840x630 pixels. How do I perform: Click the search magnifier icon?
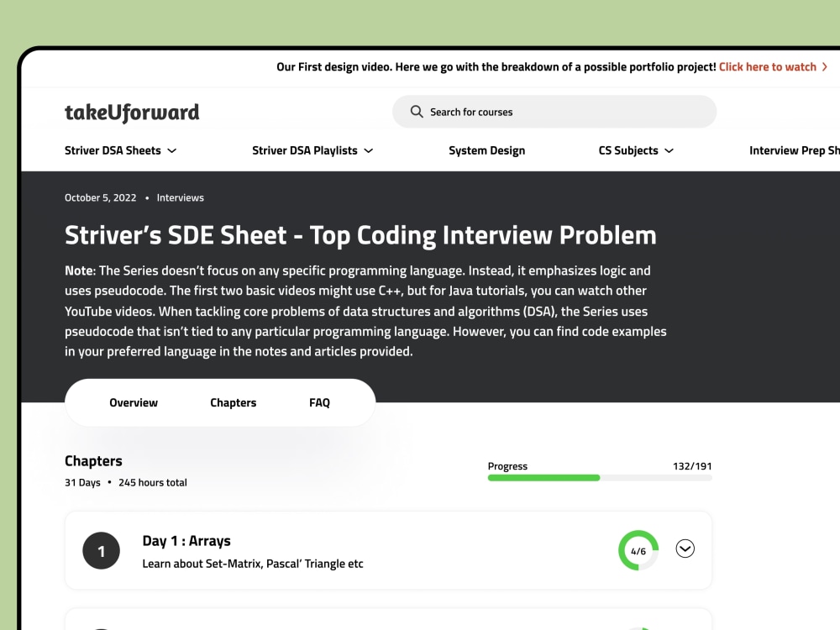(417, 112)
